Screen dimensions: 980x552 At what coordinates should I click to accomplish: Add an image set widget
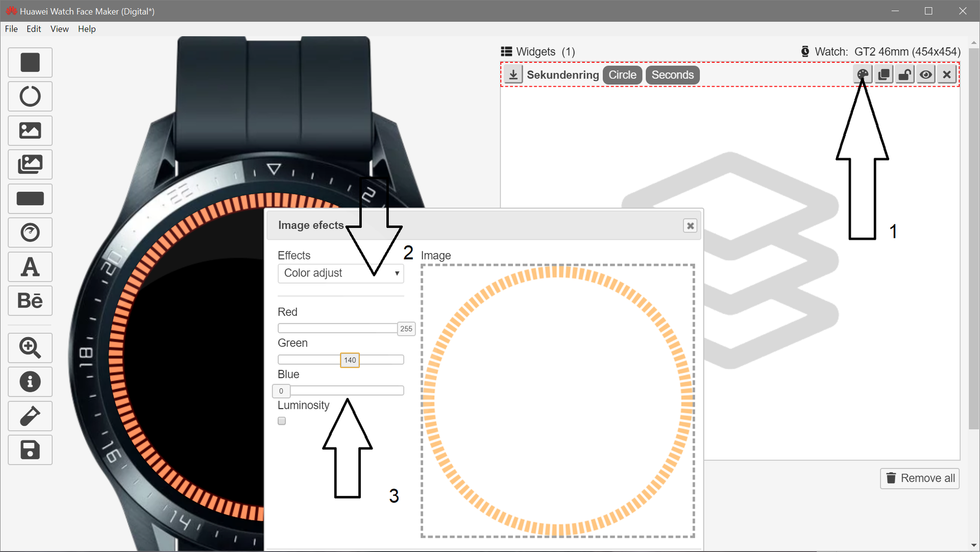(30, 164)
